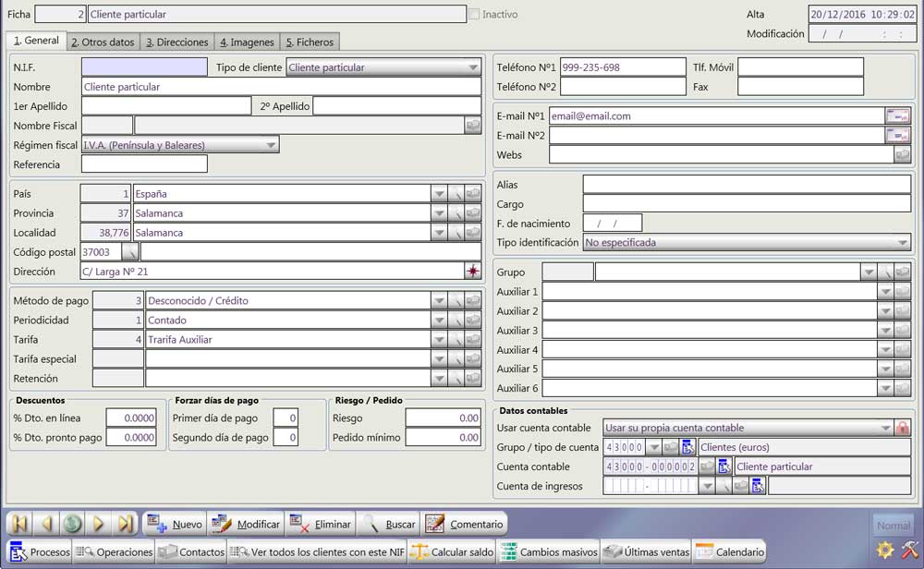
Task: Open the Últimas ventas button
Action: point(646,552)
